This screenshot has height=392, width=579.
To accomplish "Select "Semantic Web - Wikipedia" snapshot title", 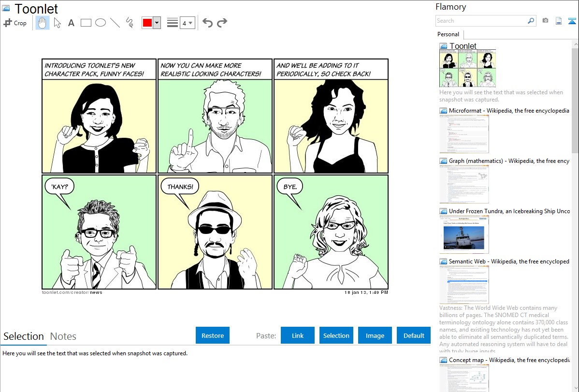I will (509, 261).
